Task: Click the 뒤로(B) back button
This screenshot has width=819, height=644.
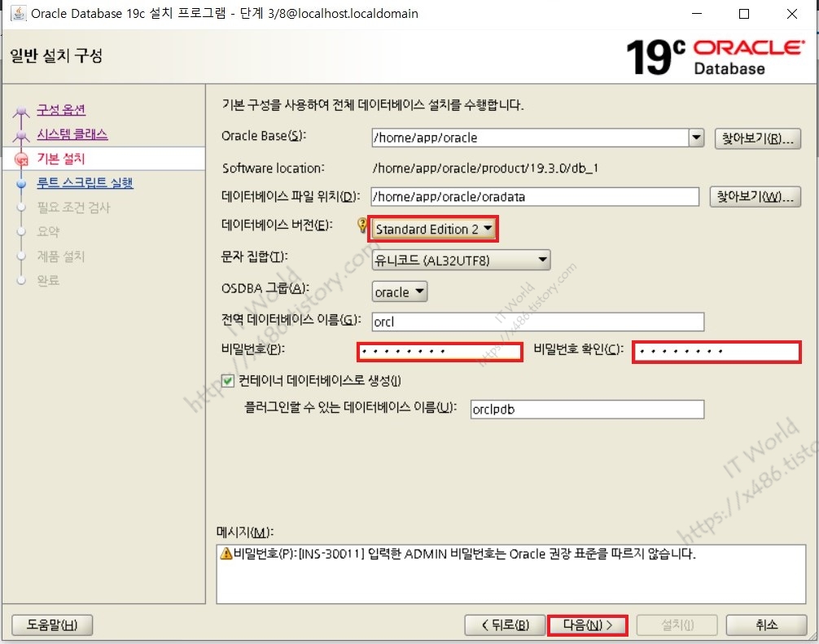Action: click(505, 624)
